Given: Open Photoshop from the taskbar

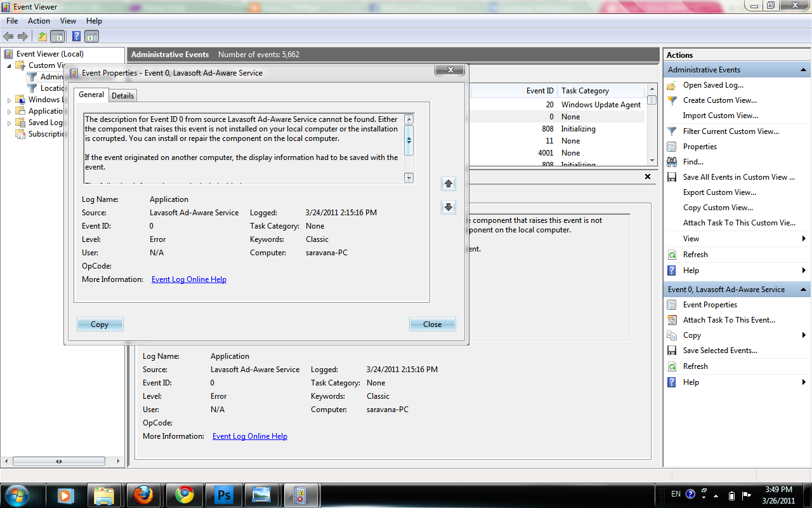Looking at the screenshot, I should [x=223, y=494].
